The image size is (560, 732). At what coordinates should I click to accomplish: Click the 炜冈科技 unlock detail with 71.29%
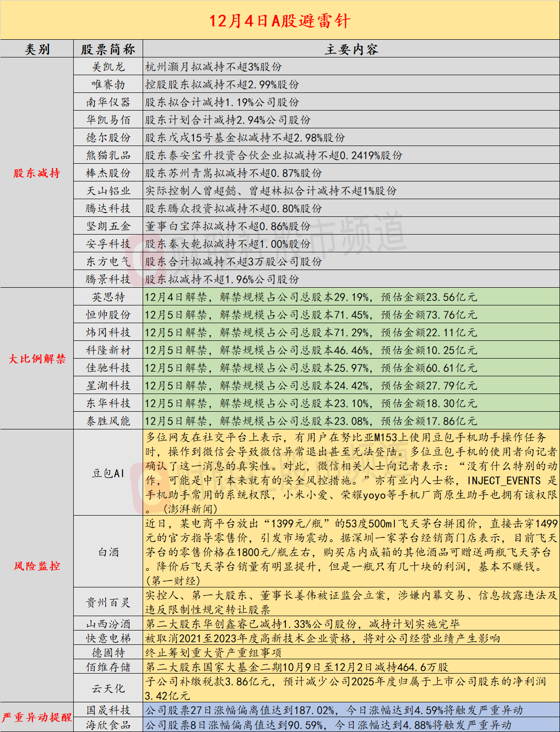(x=311, y=333)
